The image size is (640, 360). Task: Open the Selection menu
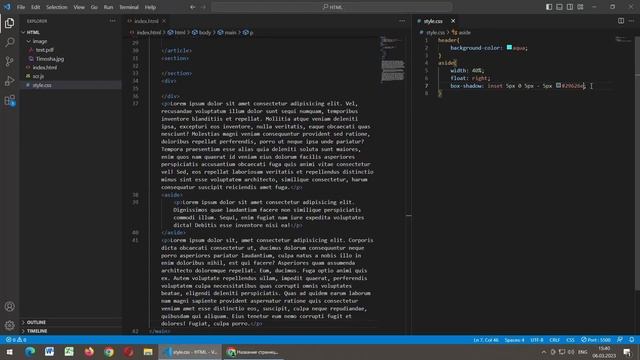tap(57, 7)
